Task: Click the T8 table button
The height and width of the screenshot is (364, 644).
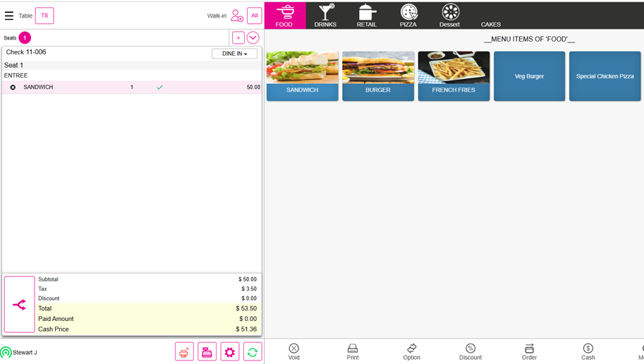Action: click(44, 16)
